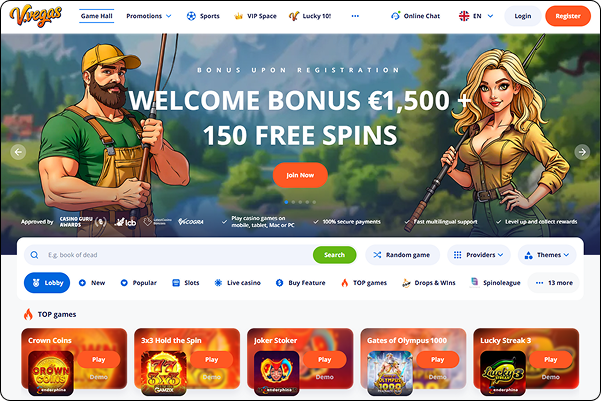Open the Themes dropdown
Screen dimensions: 601x401
click(x=547, y=255)
